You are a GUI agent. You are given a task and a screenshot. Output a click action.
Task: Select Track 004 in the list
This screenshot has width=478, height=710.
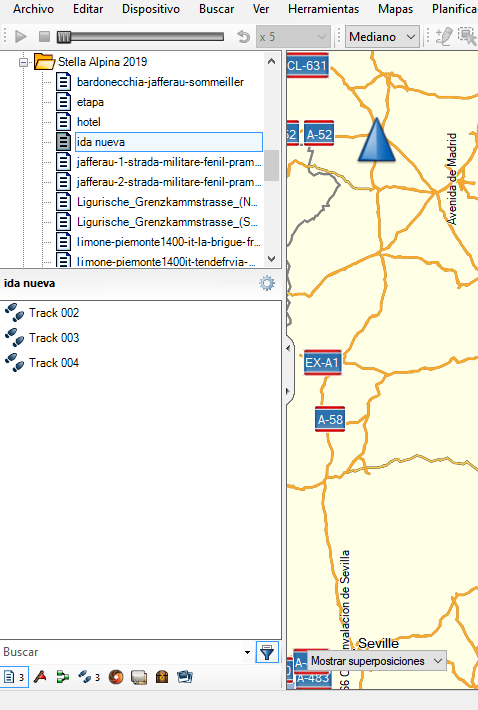(54, 363)
